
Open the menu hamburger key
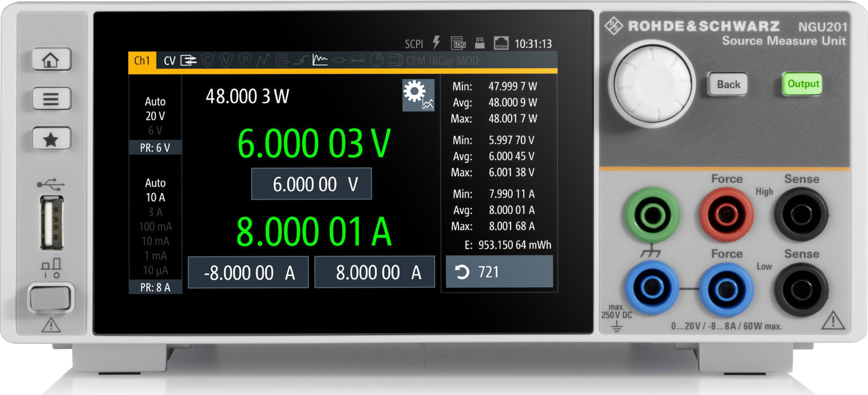point(51,99)
